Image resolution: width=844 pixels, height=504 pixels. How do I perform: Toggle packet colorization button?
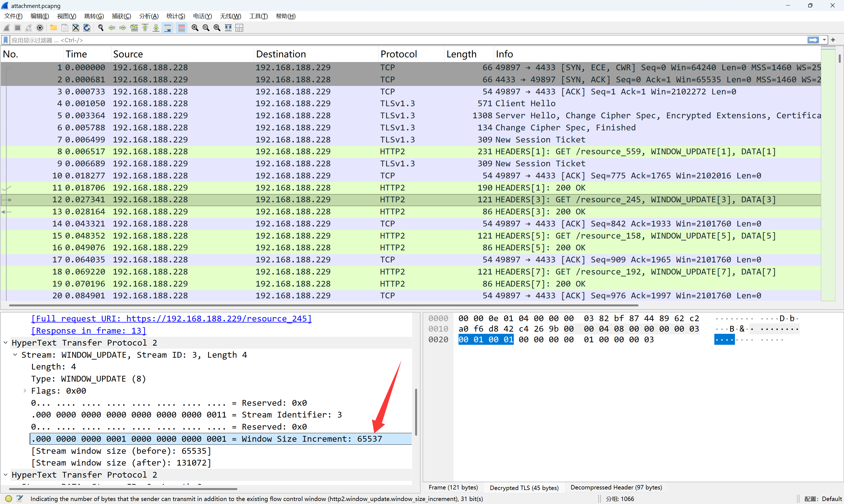[x=182, y=28]
